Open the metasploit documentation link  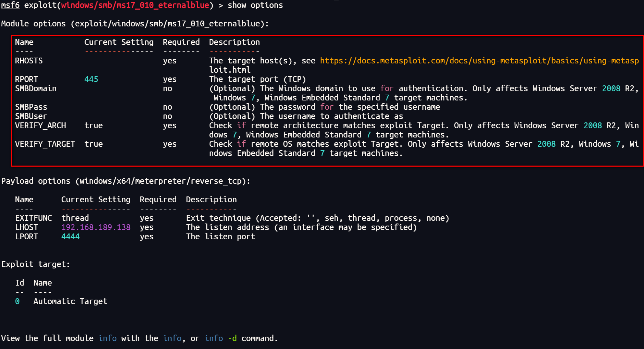coord(479,61)
